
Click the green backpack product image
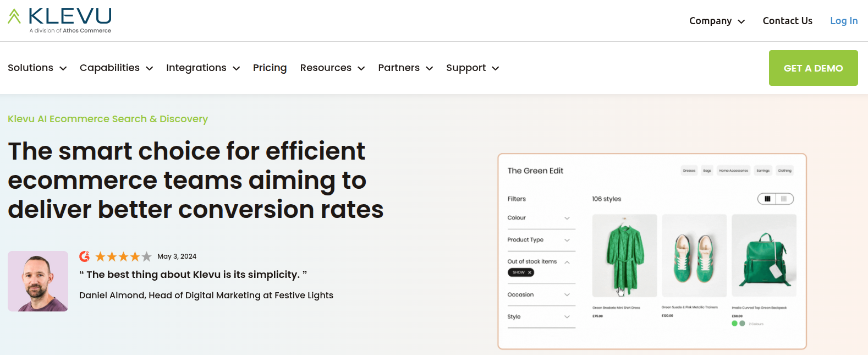[x=764, y=255]
